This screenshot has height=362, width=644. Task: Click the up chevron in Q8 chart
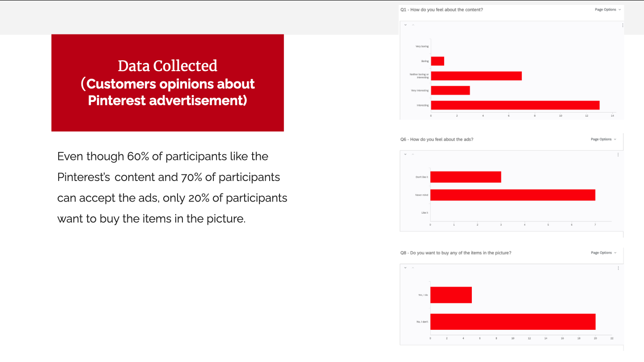(x=412, y=268)
